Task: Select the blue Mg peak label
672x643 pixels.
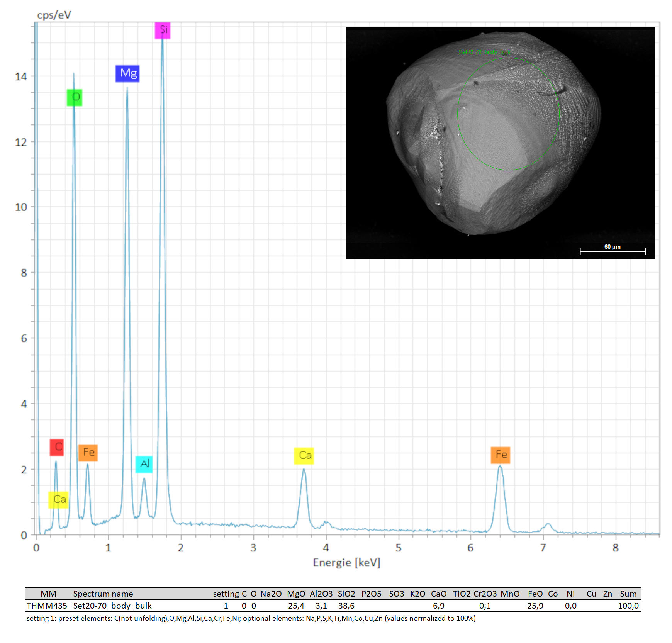Action: click(127, 73)
